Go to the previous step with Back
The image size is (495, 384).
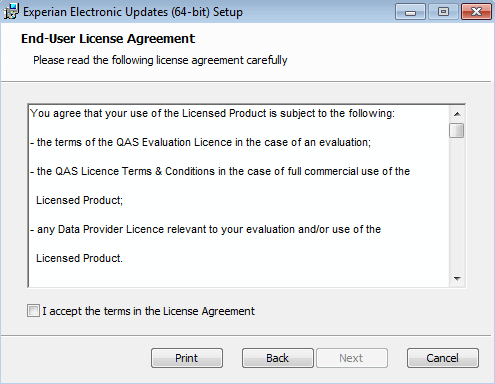click(278, 358)
